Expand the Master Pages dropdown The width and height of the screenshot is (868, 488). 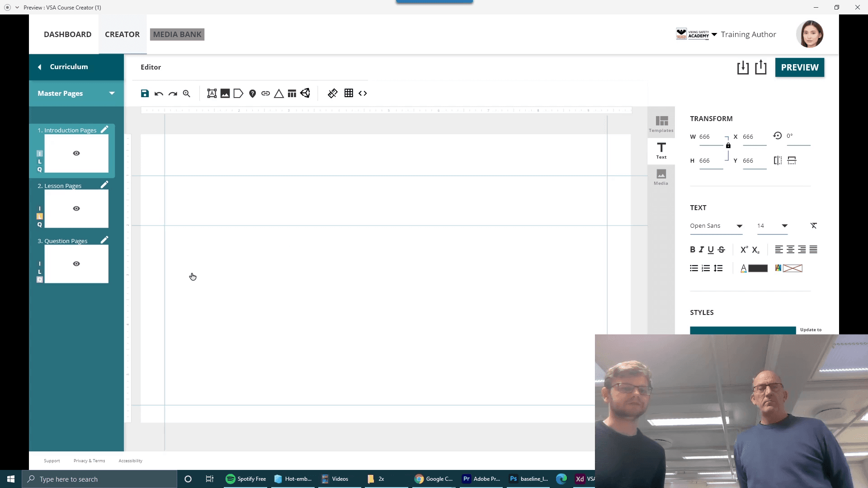[112, 93]
